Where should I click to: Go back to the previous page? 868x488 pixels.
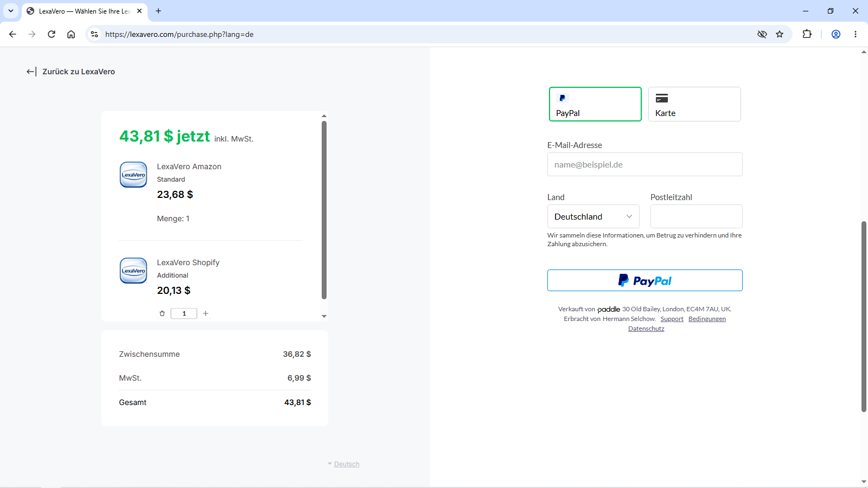[12, 34]
